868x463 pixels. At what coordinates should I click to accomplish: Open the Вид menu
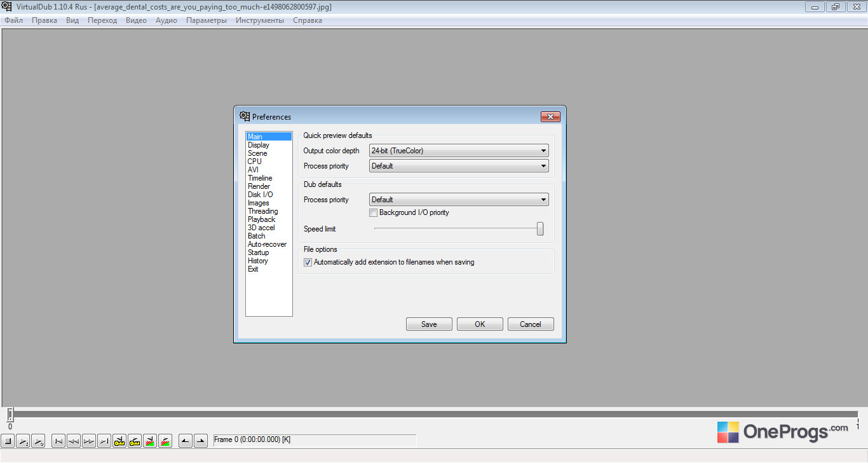pyautogui.click(x=72, y=20)
